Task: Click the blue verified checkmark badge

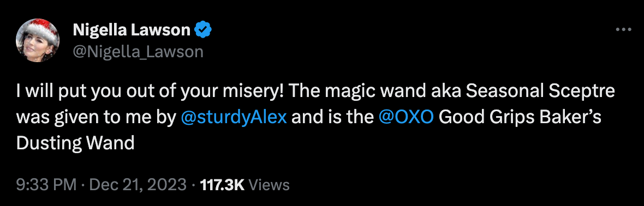Action: click(202, 30)
